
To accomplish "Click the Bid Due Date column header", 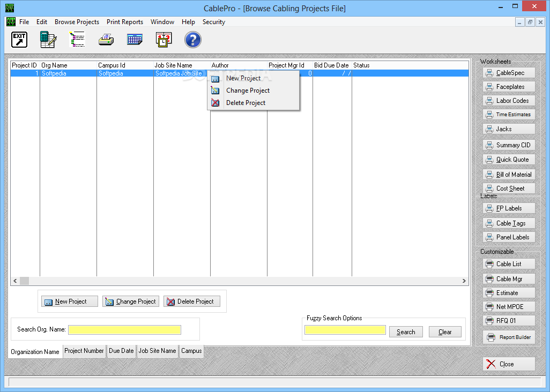I will pyautogui.click(x=332, y=65).
